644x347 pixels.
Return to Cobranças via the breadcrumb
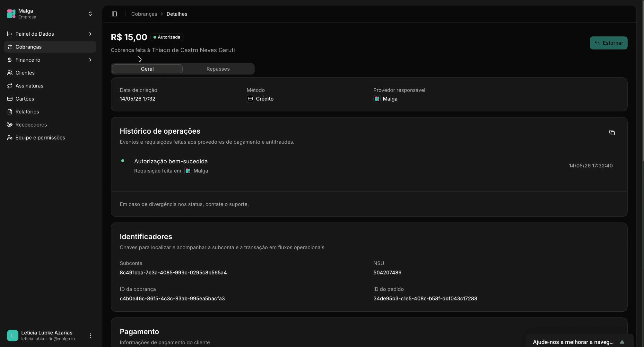[x=144, y=14]
